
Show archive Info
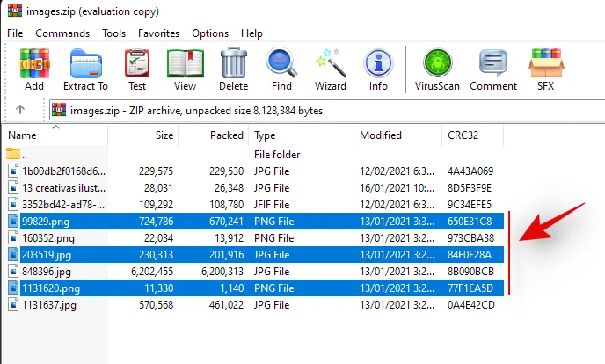point(378,69)
